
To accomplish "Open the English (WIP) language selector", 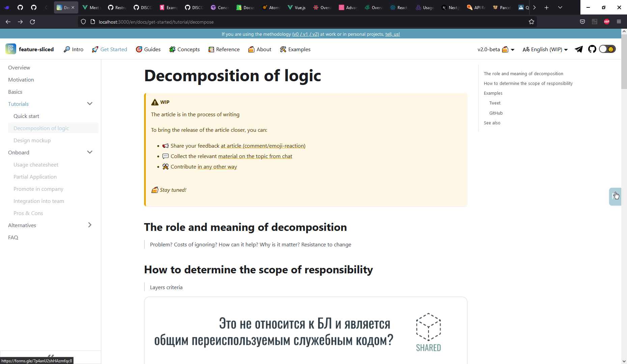I will coord(544,49).
